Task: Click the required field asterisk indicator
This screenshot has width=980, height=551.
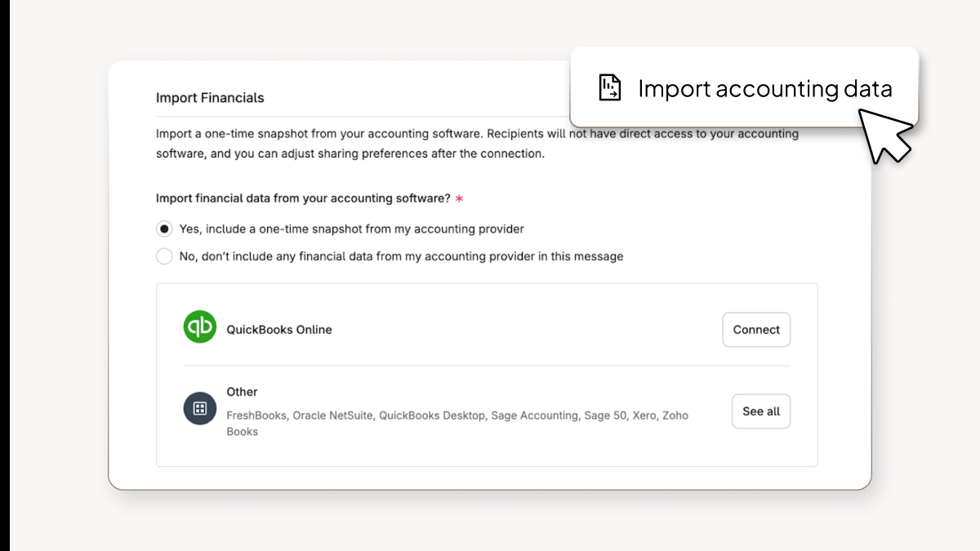Action: (458, 197)
